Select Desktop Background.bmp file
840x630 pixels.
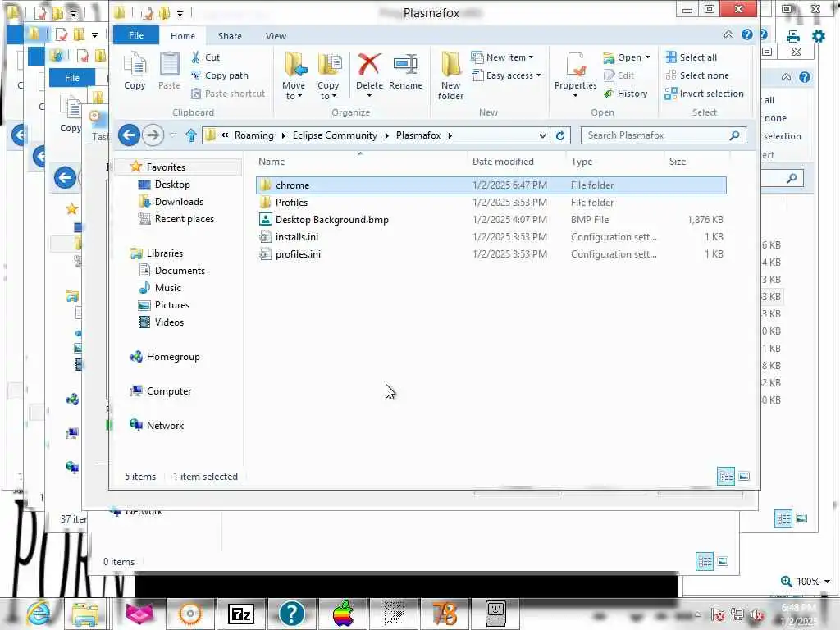(x=491, y=220)
